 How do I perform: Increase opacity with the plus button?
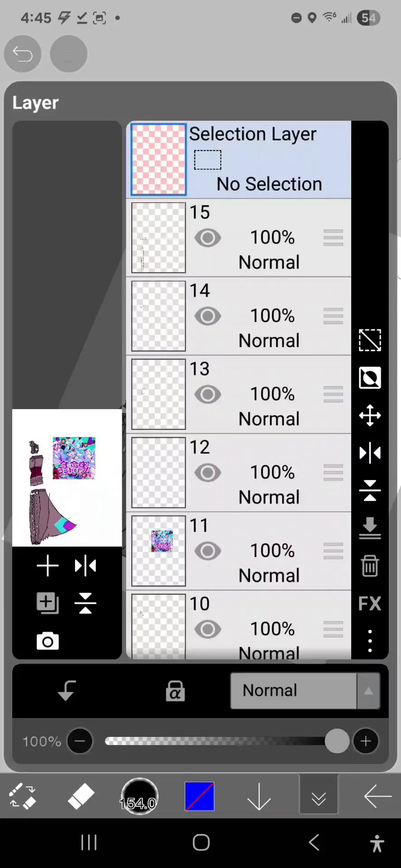click(x=366, y=741)
